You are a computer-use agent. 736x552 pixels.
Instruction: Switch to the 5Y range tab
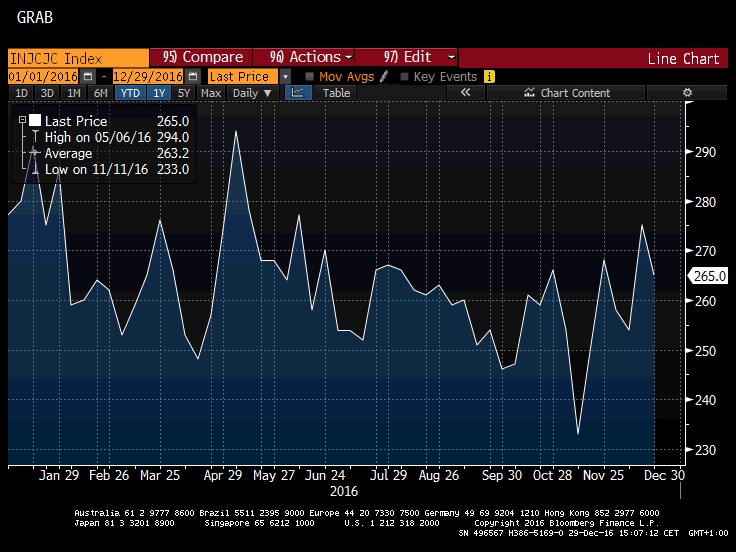(x=184, y=93)
